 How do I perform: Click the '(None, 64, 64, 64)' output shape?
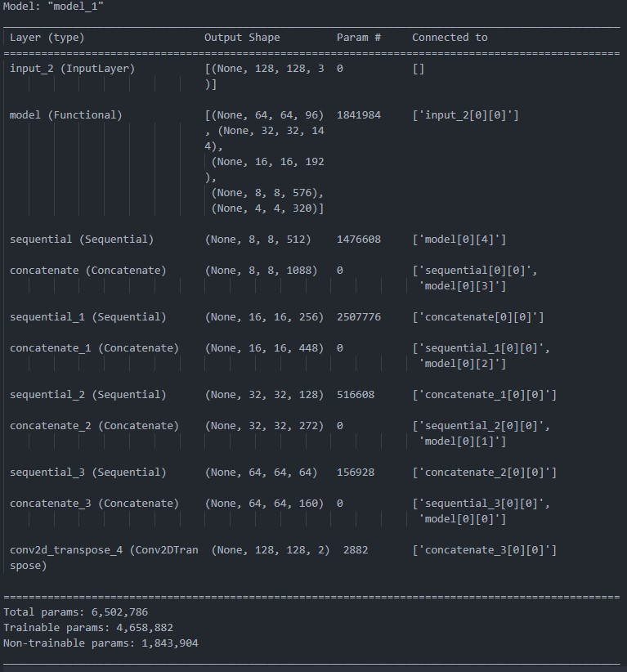coord(261,473)
